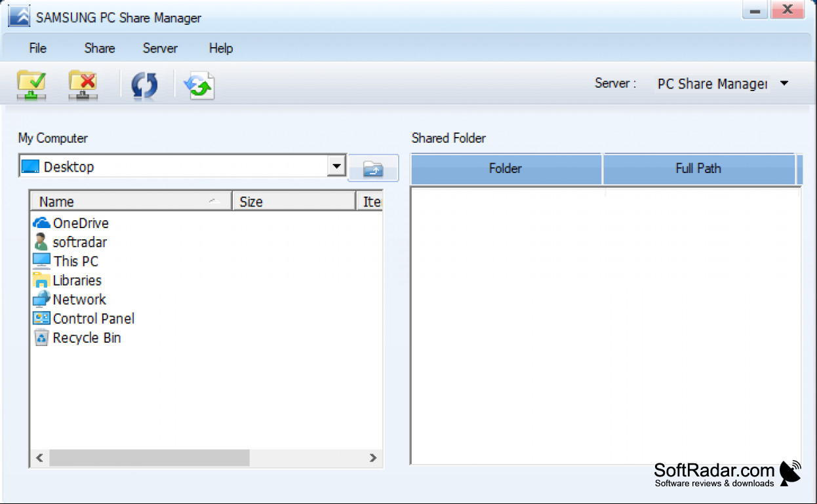The width and height of the screenshot is (817, 504).
Task: Click the Samsung app logo in title bar
Action: [x=19, y=16]
